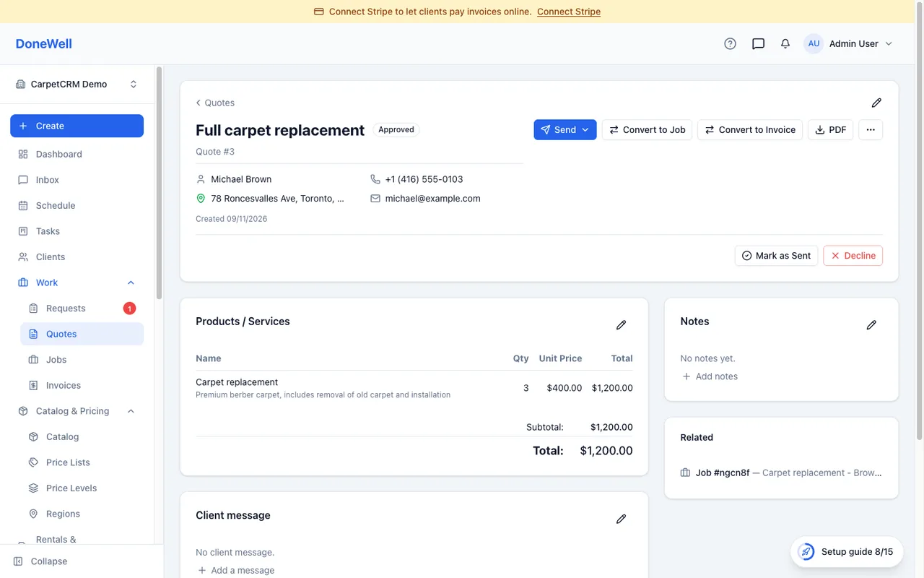This screenshot has height=578, width=924.
Task: Click the credit card icon in Stripe banner
Action: click(x=318, y=12)
